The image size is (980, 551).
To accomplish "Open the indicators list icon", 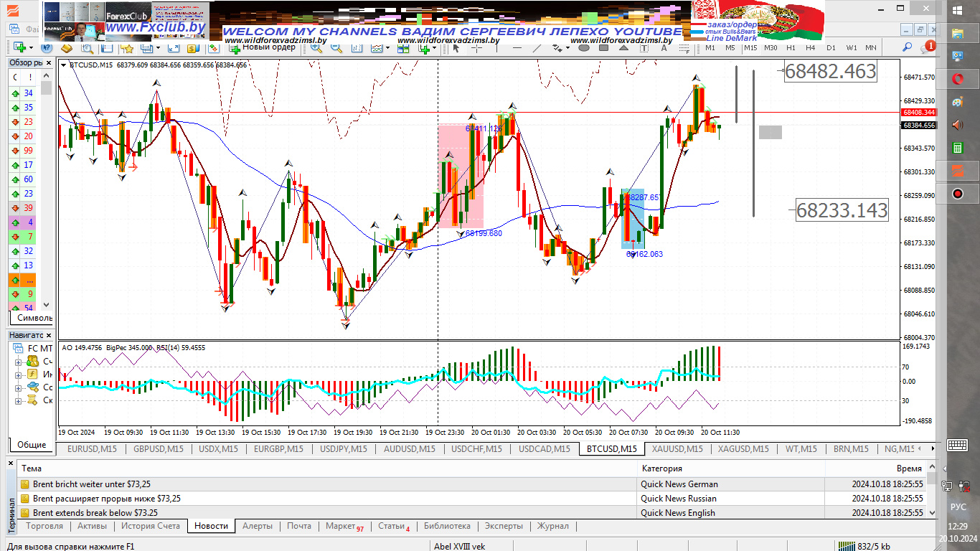I will click(376, 47).
